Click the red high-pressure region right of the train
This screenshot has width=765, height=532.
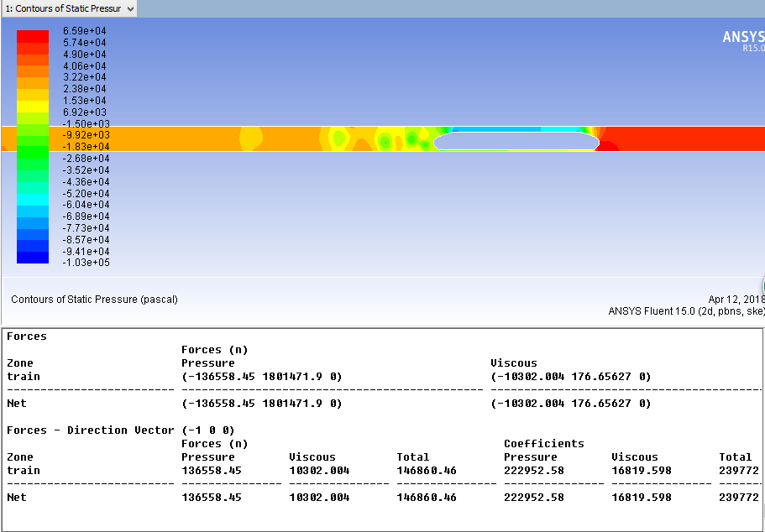[680, 138]
